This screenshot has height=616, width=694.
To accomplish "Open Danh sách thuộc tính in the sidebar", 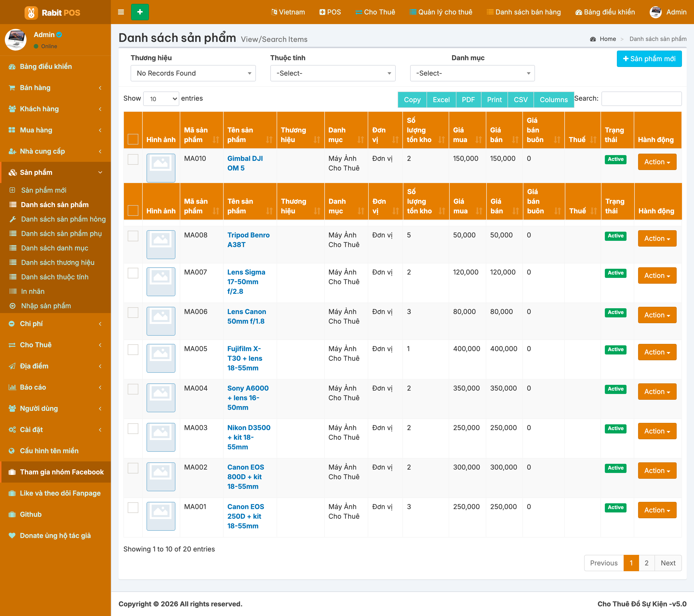I will coord(55,277).
